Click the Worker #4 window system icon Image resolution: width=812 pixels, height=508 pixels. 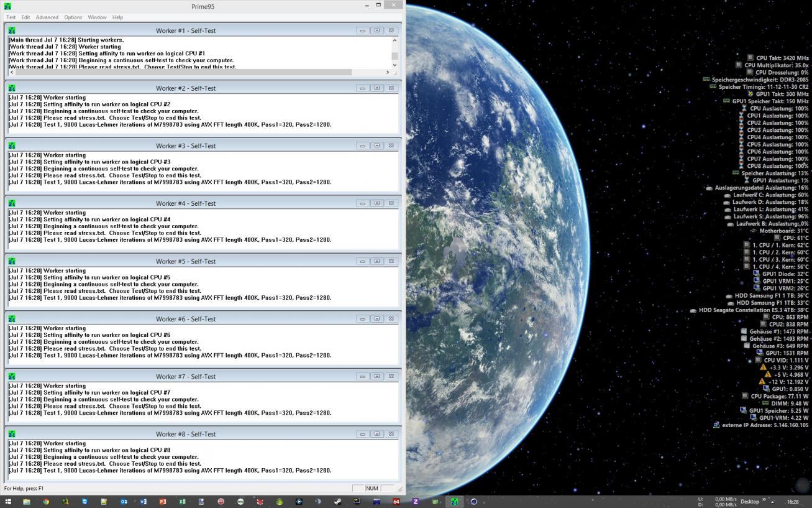coord(12,203)
